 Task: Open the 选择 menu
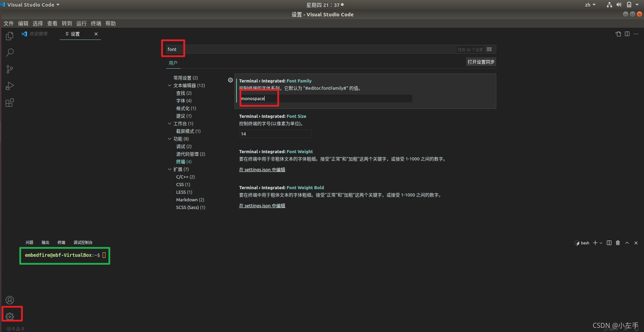pos(38,24)
